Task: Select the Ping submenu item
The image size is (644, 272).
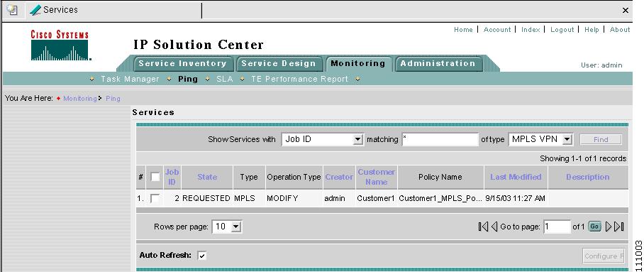Action: [188, 79]
